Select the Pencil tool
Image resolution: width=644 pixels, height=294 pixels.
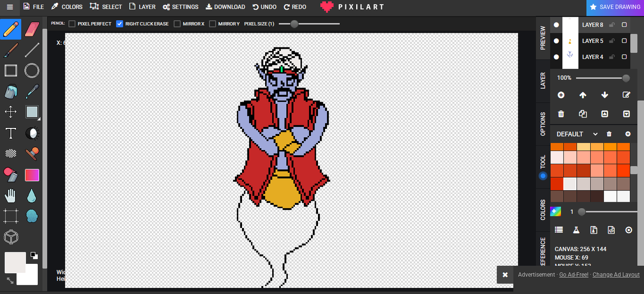(11, 29)
